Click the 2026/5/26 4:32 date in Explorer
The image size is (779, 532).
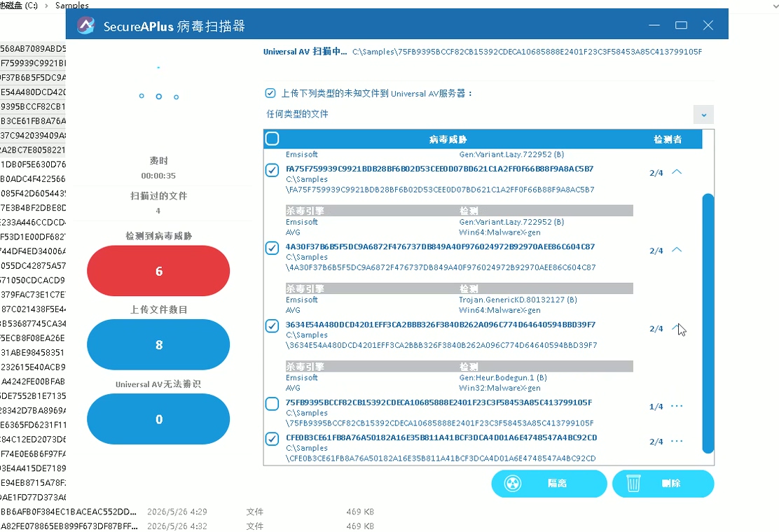click(177, 526)
